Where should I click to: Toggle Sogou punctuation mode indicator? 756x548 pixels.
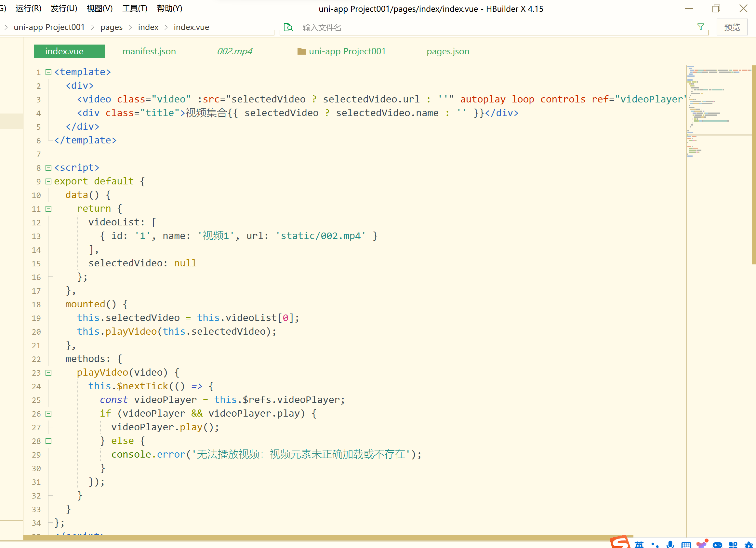[655, 545]
